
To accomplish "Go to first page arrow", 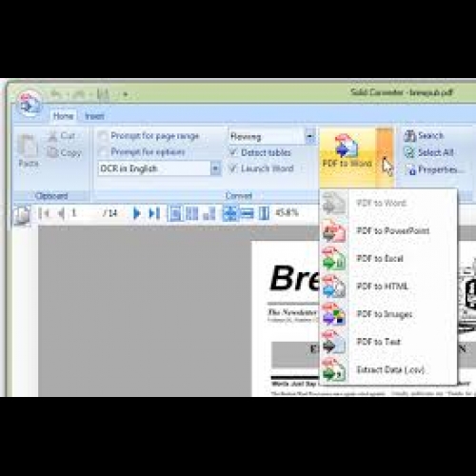I will pos(44,213).
